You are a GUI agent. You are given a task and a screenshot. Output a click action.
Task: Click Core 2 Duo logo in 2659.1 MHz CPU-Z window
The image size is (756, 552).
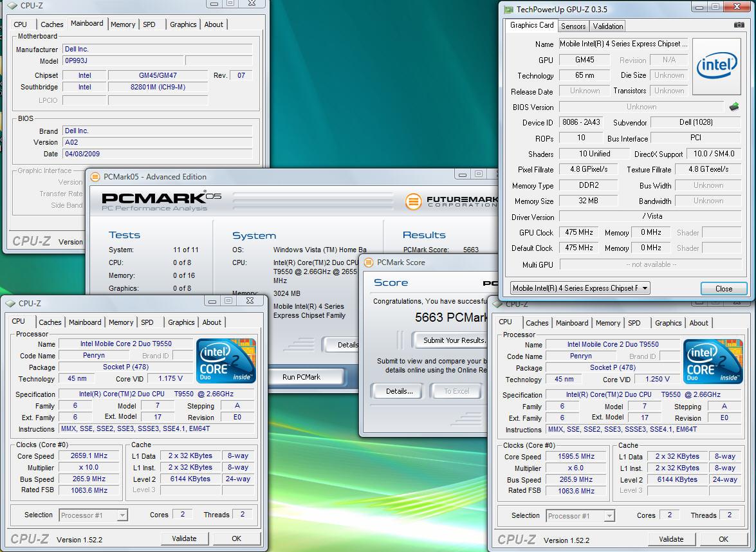click(226, 361)
